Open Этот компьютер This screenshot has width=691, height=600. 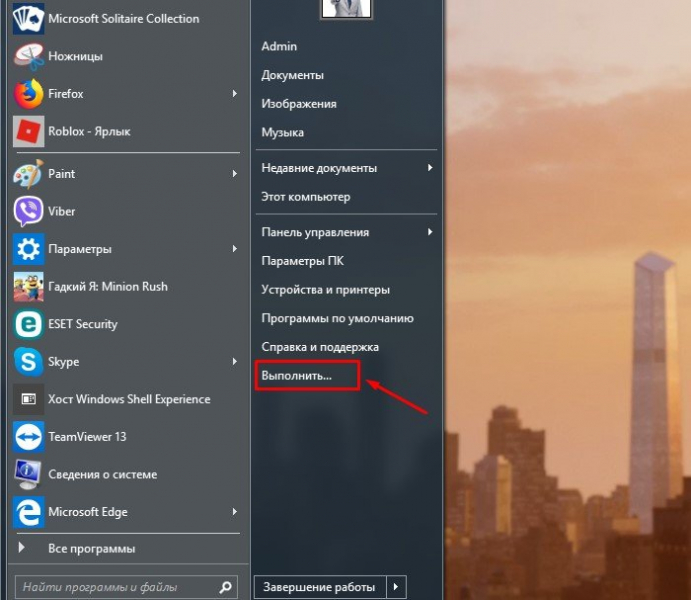pyautogui.click(x=305, y=197)
